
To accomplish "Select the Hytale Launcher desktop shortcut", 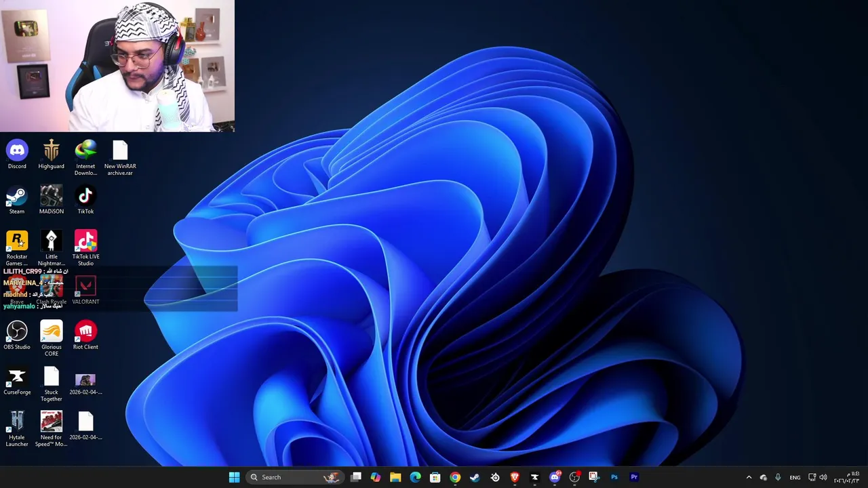I will pos(17,429).
